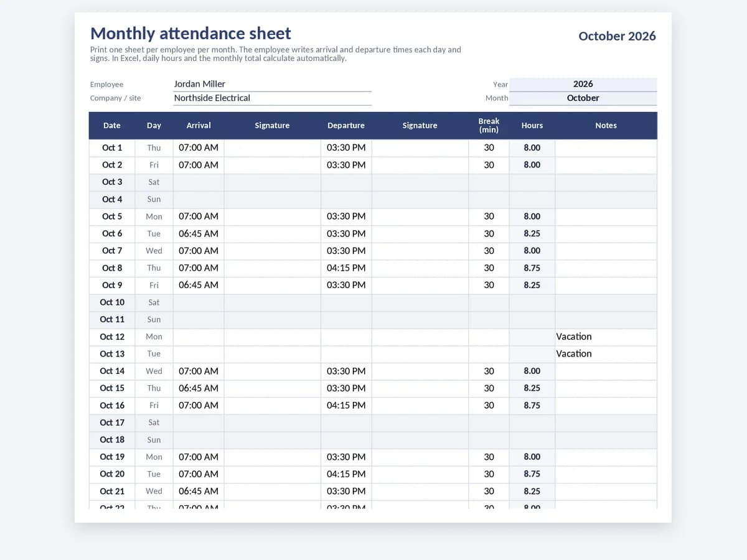747x560 pixels.
Task: Click the Oct 9 hours value 8.25
Action: click(532, 285)
